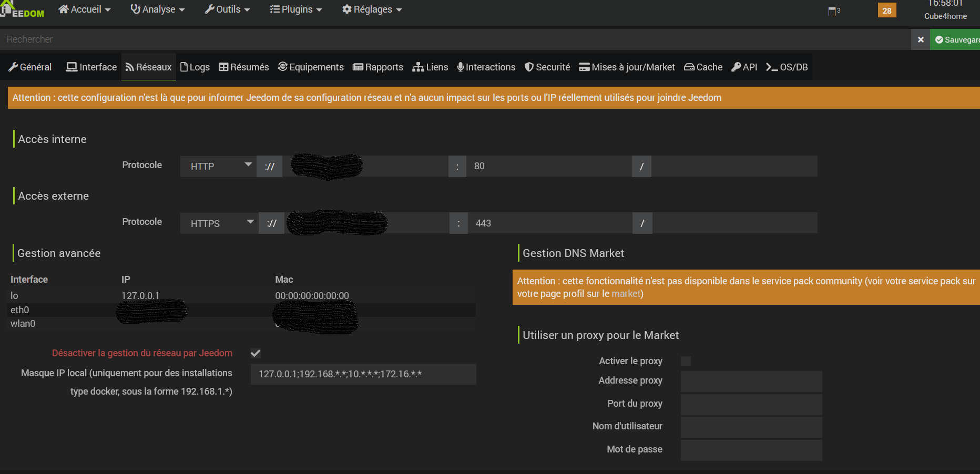Click the proxy Mot de passe field
Screen dimensions: 980x474
[751, 450]
